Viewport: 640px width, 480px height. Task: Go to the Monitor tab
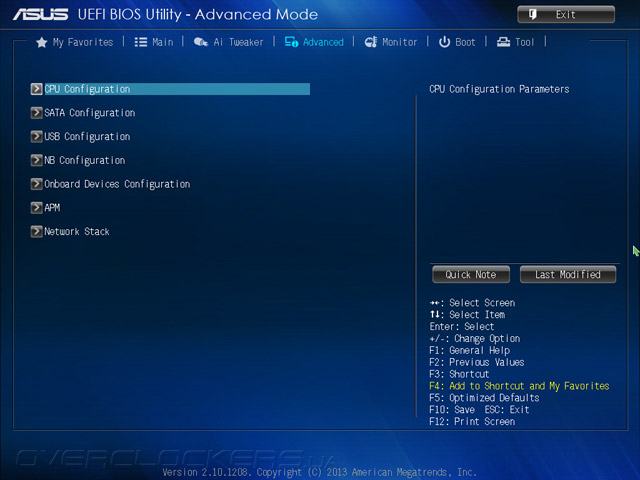coord(400,42)
